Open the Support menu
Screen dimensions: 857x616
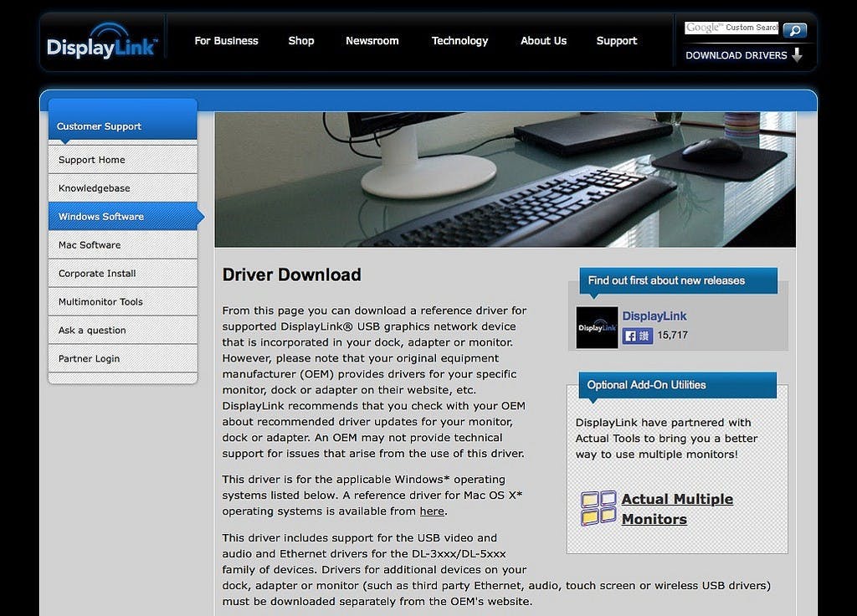(x=617, y=41)
